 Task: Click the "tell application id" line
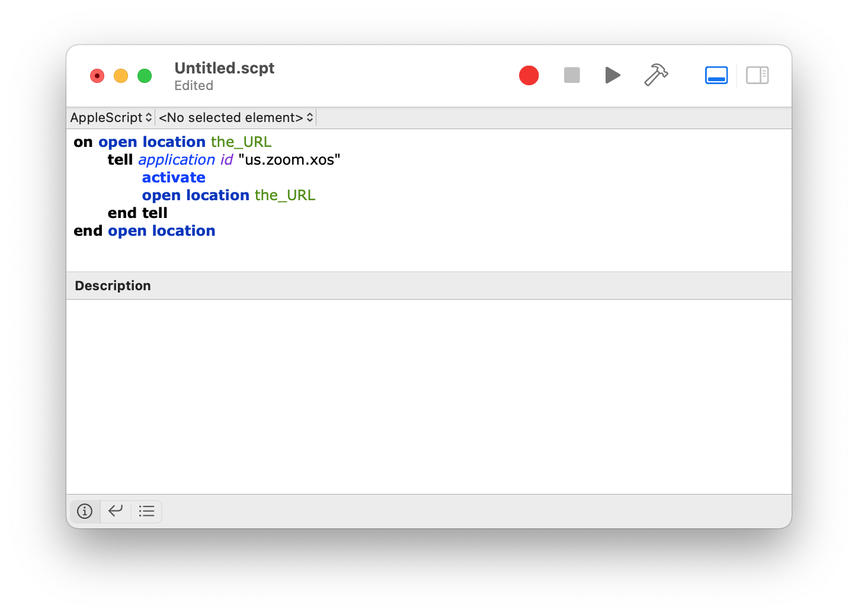click(178, 159)
